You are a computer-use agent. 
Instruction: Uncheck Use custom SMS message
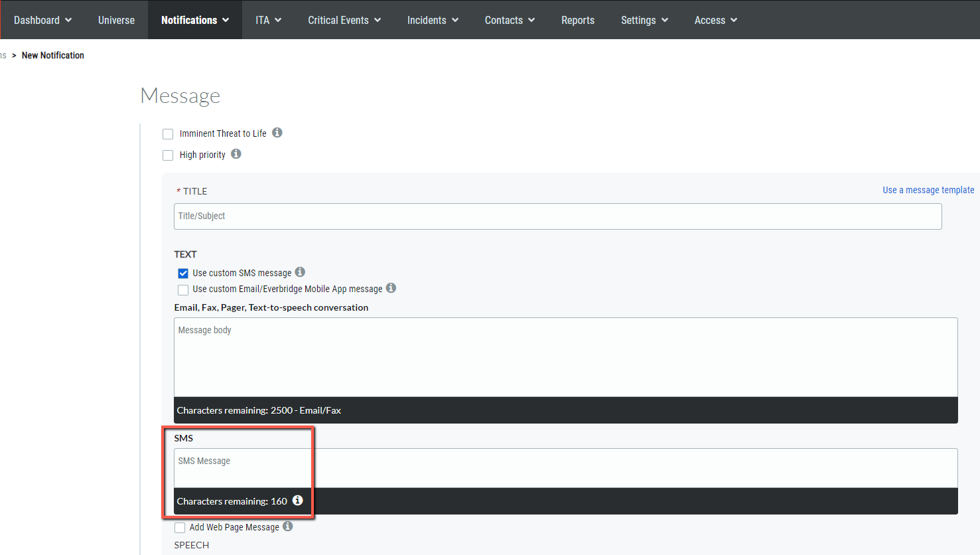pos(183,274)
